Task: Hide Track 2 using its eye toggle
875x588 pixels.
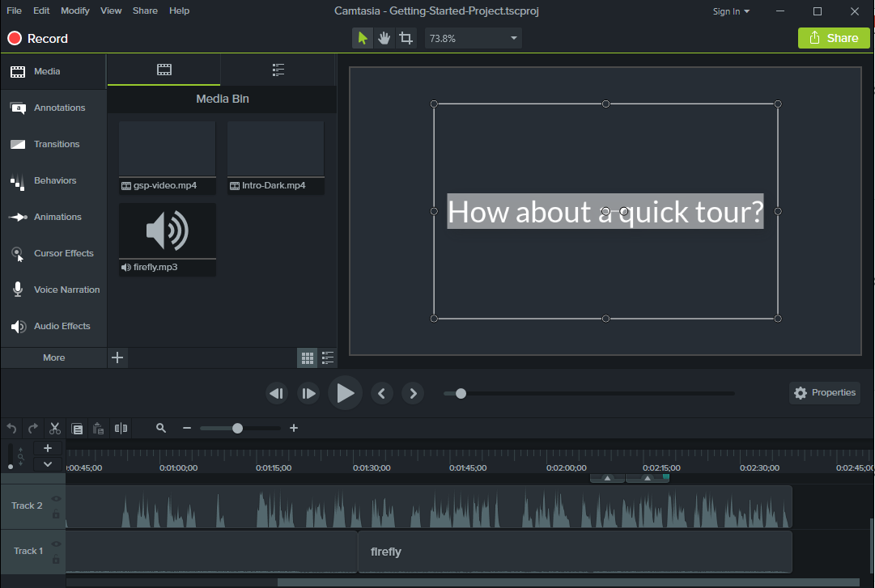Action: (x=56, y=498)
